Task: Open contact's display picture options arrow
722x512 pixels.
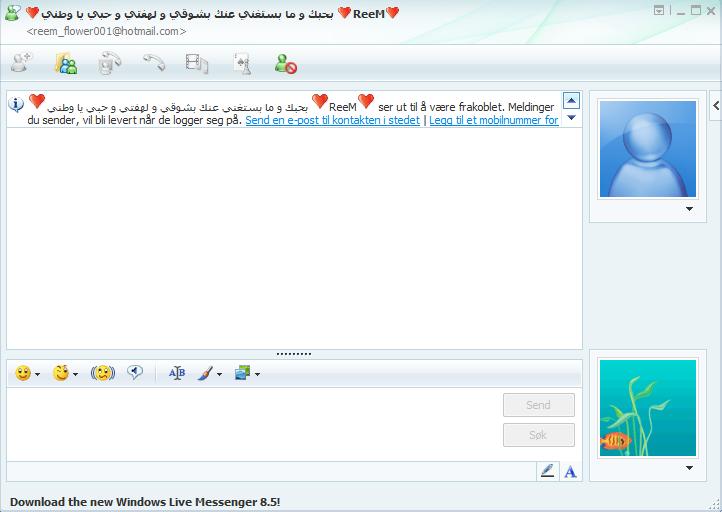Action: pos(689,209)
